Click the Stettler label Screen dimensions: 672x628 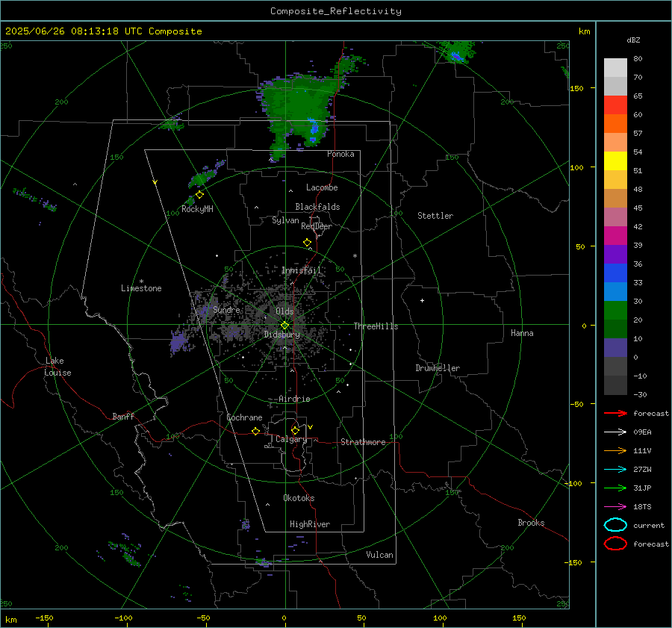(x=435, y=216)
